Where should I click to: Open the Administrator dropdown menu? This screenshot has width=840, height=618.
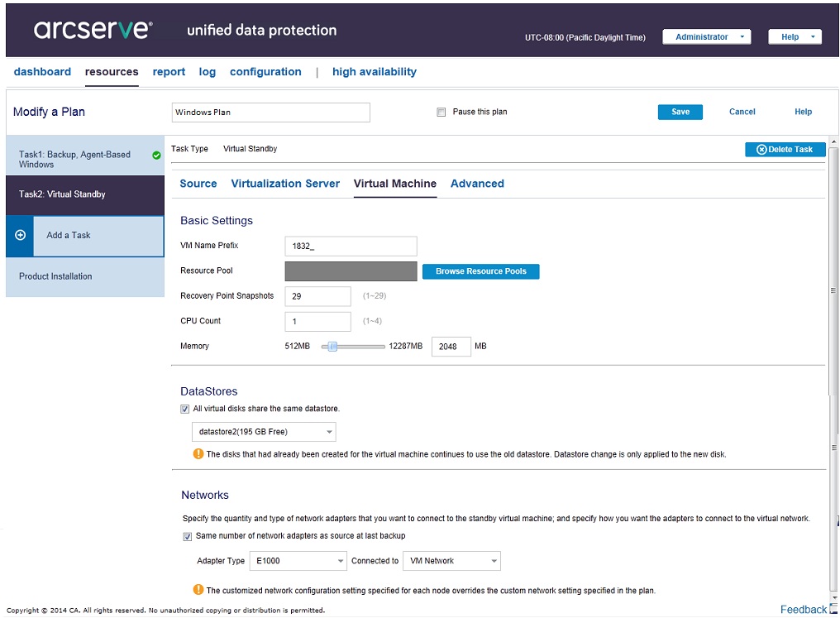click(707, 37)
